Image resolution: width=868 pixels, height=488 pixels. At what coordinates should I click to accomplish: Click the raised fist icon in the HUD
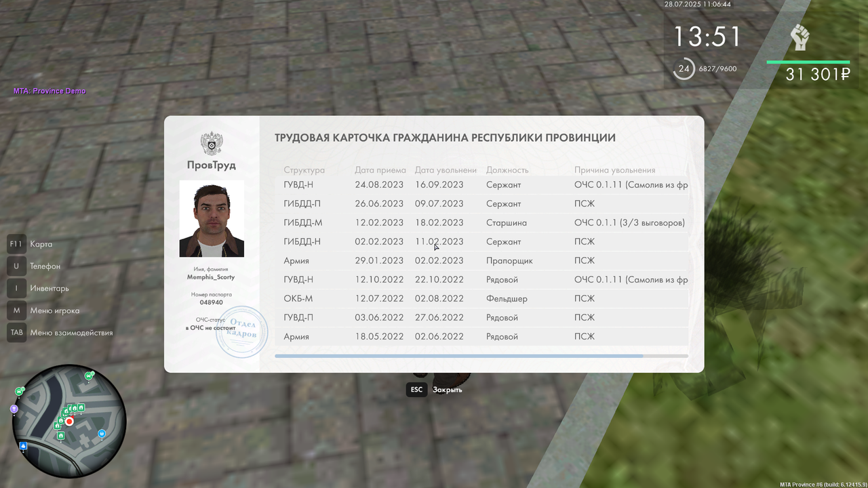801,37
